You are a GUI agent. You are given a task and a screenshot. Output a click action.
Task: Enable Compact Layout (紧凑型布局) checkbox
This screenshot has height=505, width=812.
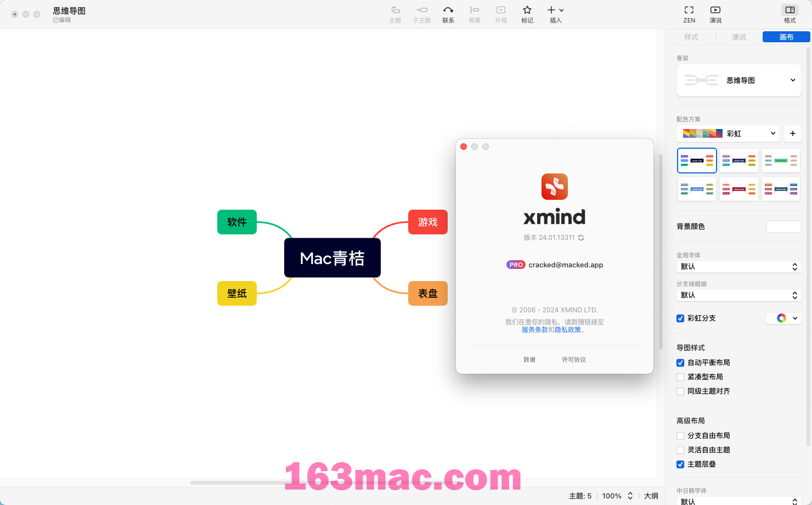680,377
